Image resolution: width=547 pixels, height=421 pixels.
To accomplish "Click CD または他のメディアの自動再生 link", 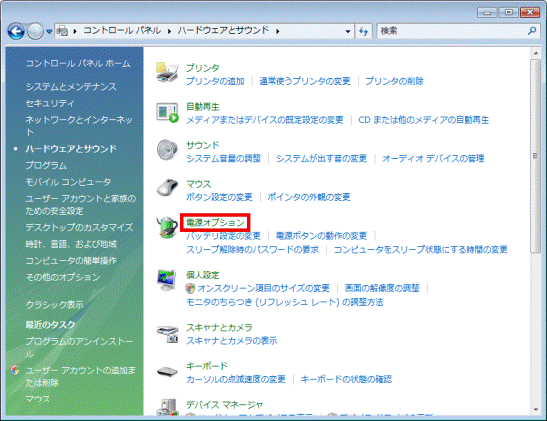I will pos(424,120).
